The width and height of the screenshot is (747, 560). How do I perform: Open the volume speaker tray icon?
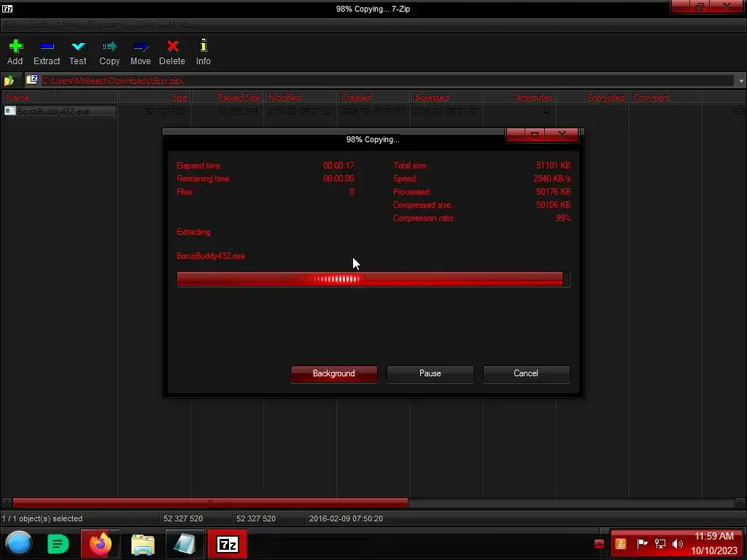[678, 543]
